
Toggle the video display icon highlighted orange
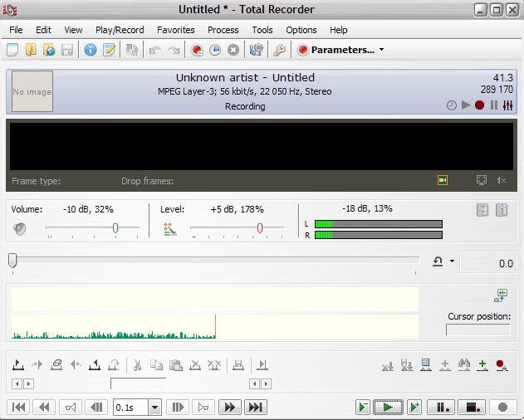[443, 180]
